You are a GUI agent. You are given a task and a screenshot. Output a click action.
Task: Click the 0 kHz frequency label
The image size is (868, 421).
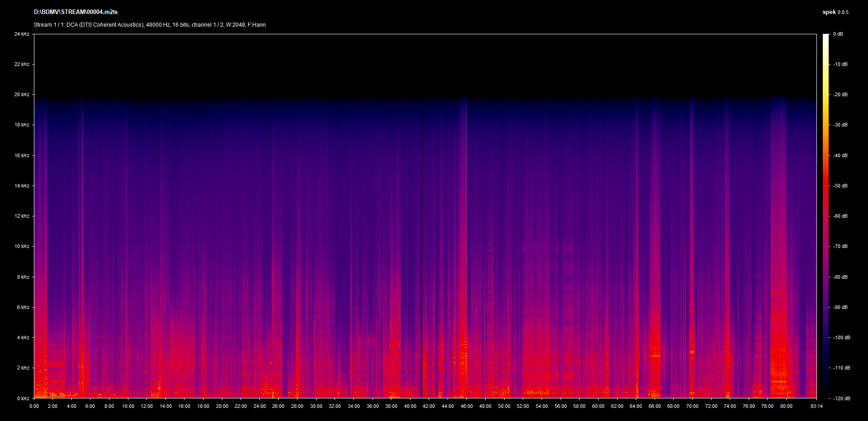point(23,398)
